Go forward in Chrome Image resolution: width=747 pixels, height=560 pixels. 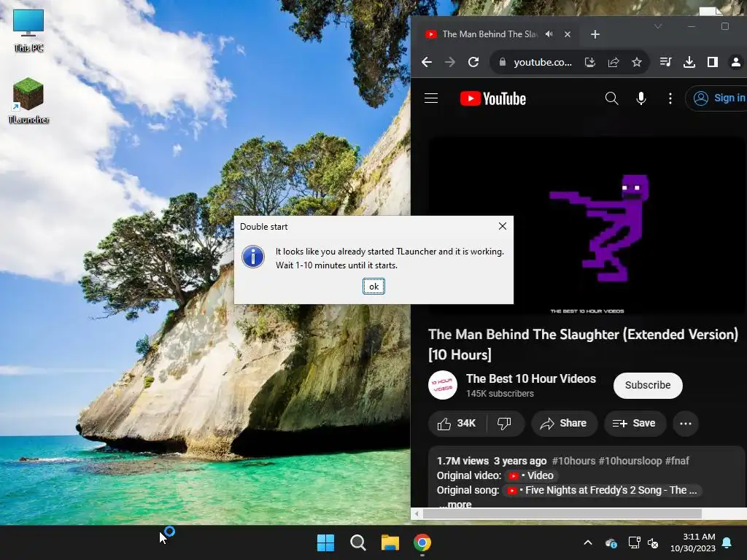(x=449, y=62)
